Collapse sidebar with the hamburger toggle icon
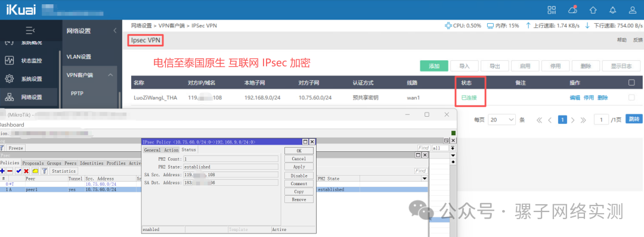644x237 pixels. tap(30, 30)
